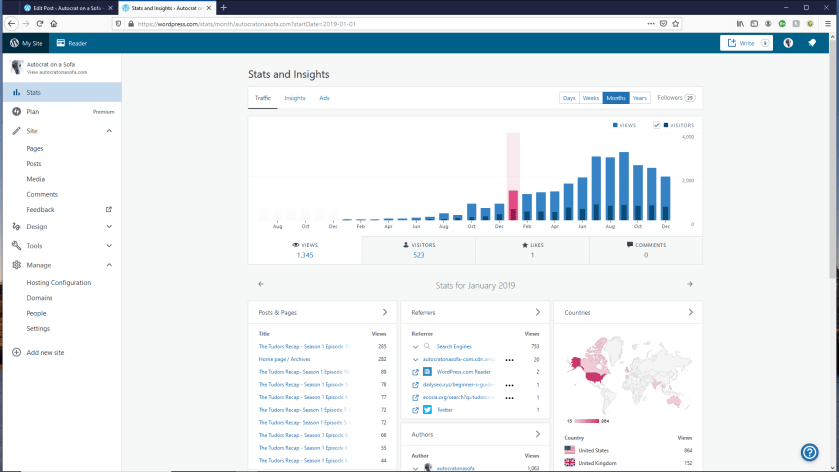Open Hosting Configuration in sidebar
Screen dimensions: 839x472
click(x=59, y=283)
